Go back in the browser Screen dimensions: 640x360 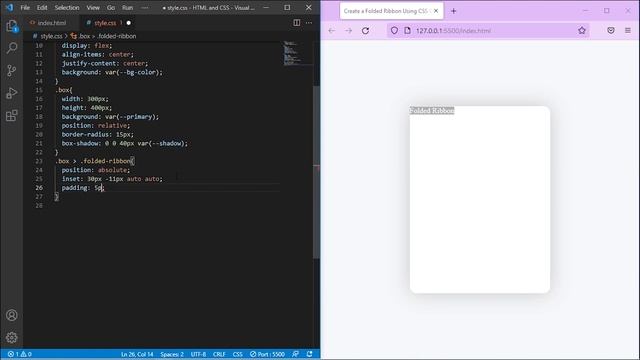(x=331, y=31)
